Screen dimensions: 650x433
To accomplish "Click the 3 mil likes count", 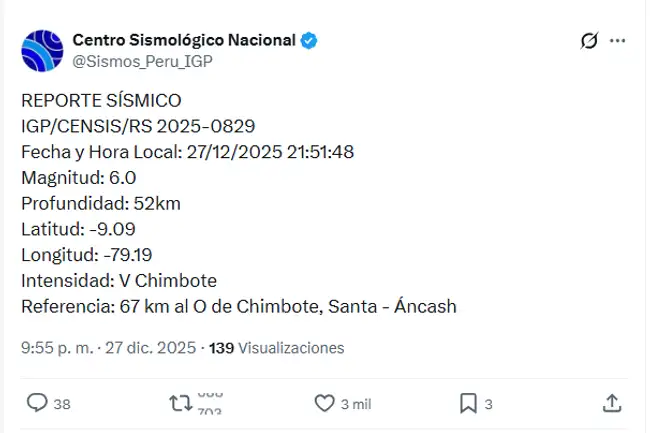I will [x=356, y=404].
